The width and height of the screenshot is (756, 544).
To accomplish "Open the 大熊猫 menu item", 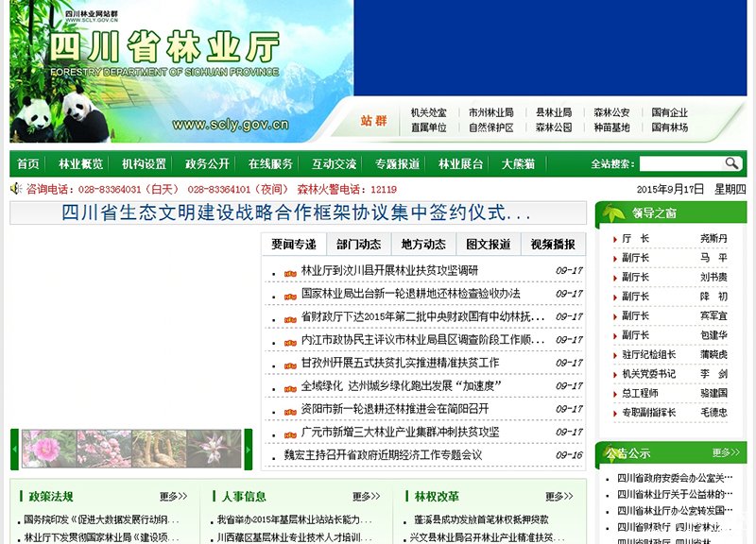I will pyautogui.click(x=518, y=163).
